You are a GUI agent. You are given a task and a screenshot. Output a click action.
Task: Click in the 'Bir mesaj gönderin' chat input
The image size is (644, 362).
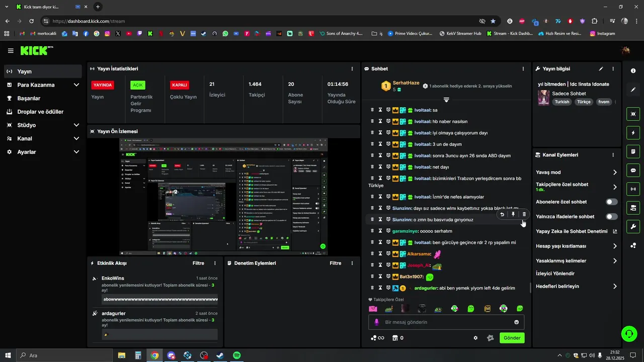446,322
